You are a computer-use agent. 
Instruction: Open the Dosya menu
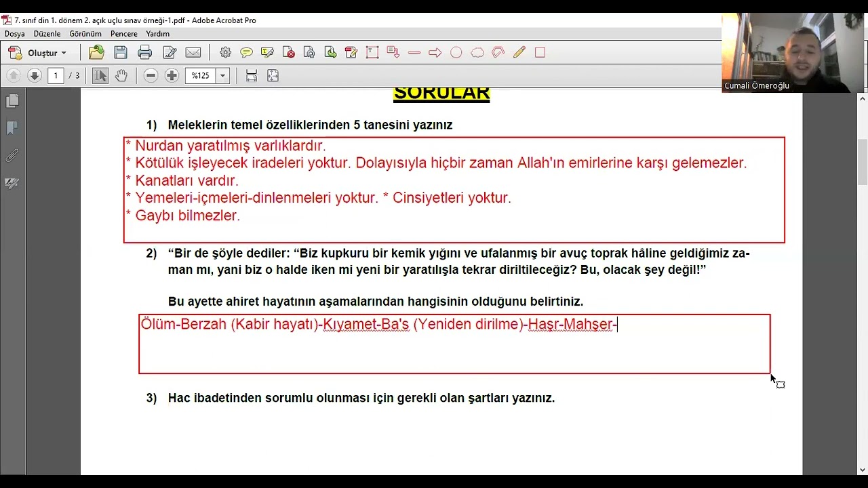pos(14,34)
